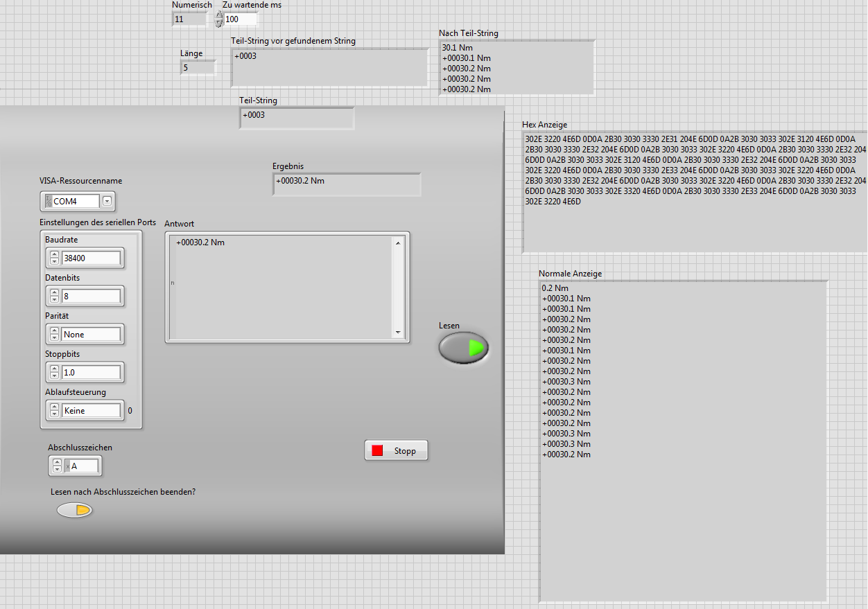Click the COM4 resource name field
The height and width of the screenshot is (609, 868).
coord(76,201)
